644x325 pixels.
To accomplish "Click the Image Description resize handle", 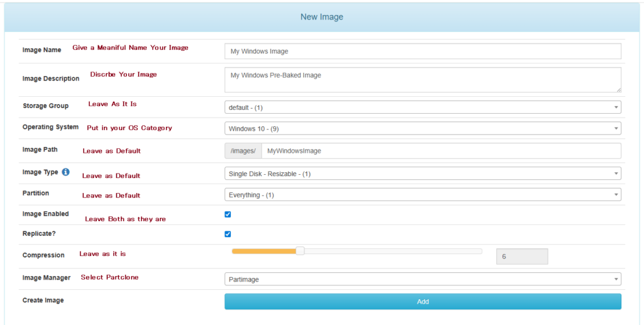I will pyautogui.click(x=618, y=89).
